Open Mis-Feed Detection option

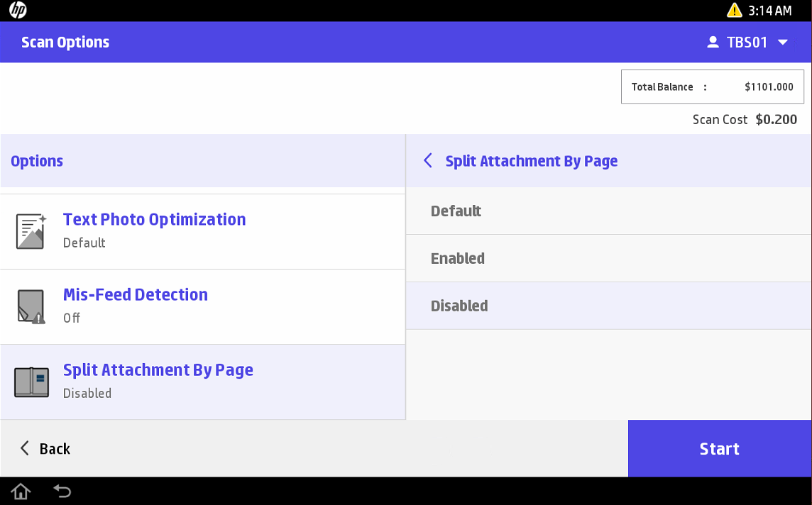click(x=202, y=306)
